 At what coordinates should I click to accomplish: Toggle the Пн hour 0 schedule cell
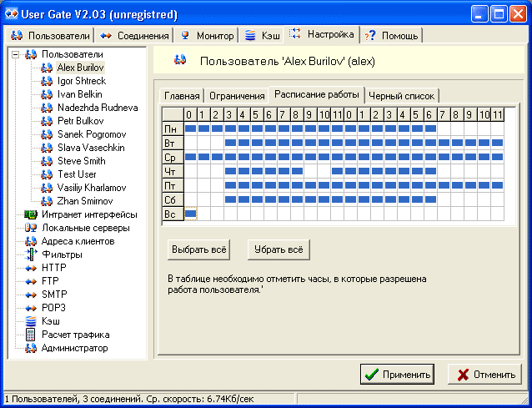tap(190, 128)
